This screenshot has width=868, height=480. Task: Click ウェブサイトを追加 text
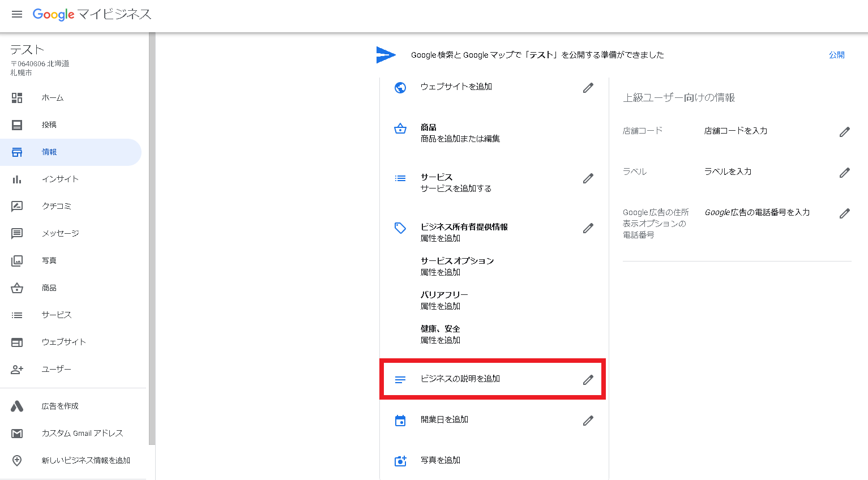[x=456, y=87]
